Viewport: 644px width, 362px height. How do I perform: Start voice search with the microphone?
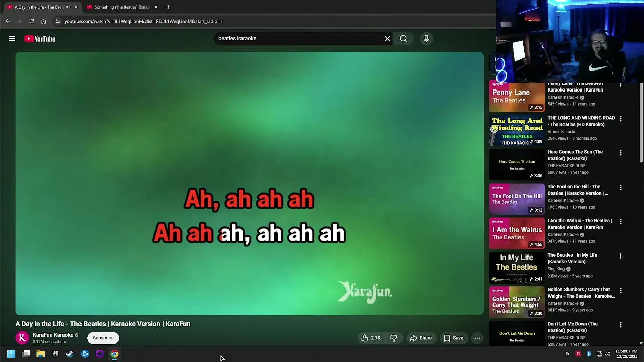point(426,39)
